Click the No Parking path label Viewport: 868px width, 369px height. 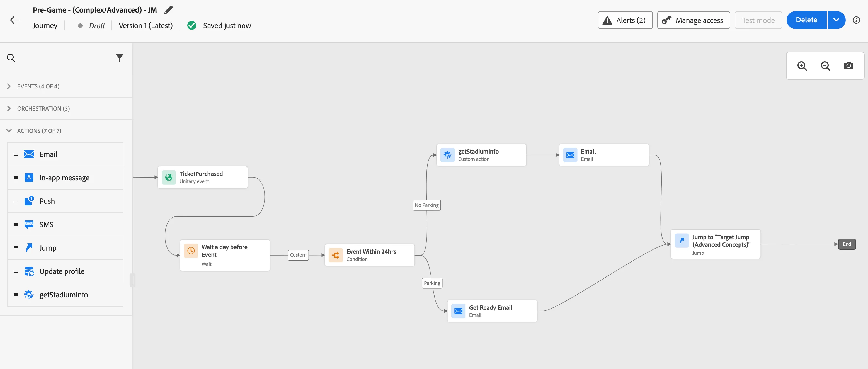(426, 205)
